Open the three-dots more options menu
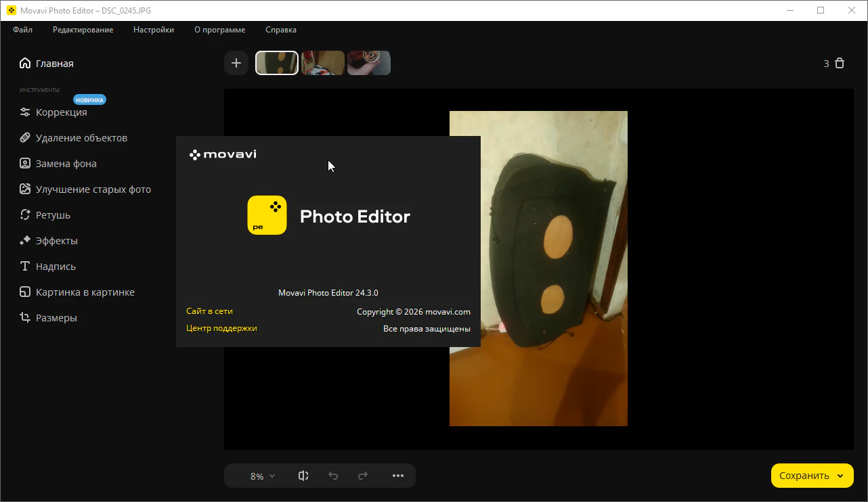 [x=398, y=476]
